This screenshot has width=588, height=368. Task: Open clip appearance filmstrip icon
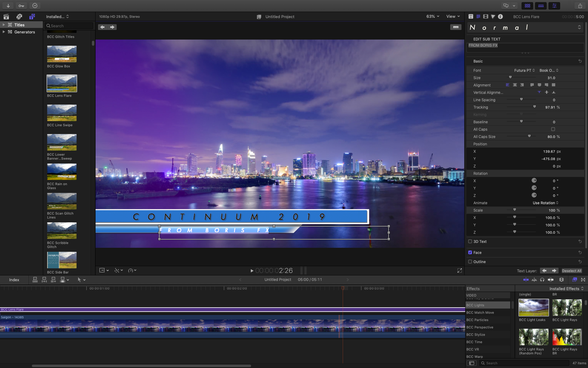[561, 280]
